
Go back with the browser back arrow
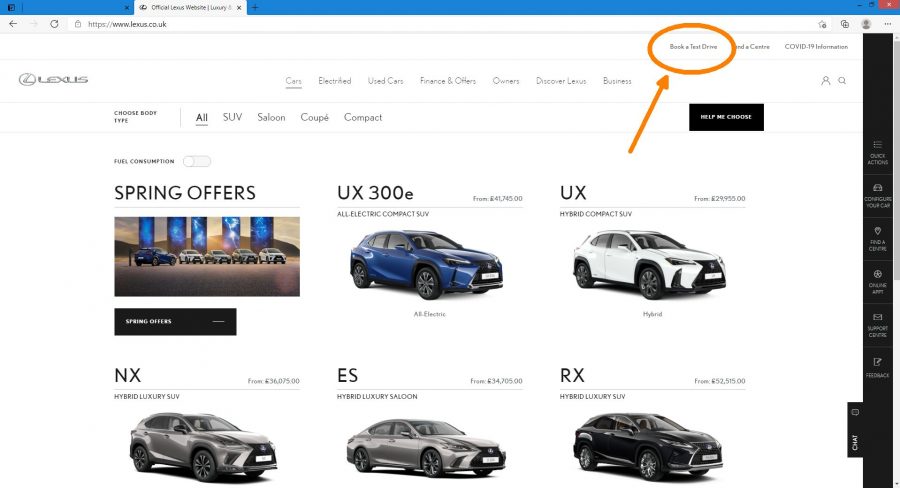click(x=13, y=24)
